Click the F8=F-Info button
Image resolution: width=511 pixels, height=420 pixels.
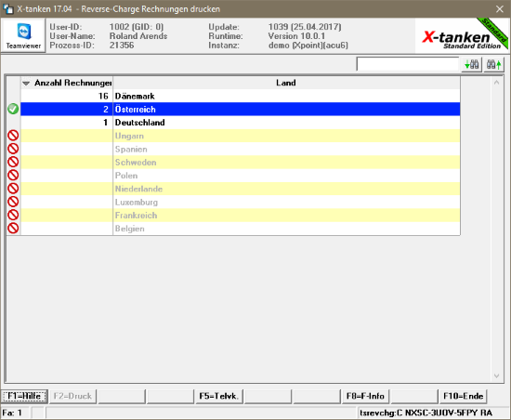point(365,396)
